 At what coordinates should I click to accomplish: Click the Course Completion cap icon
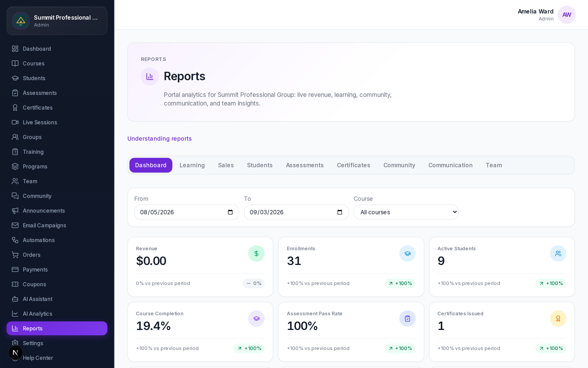tap(256, 319)
